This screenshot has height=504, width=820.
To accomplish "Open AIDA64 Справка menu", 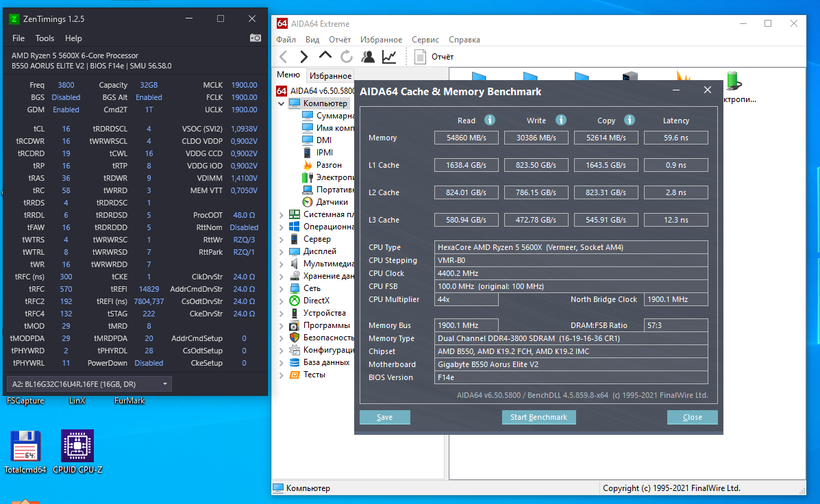I will pos(464,40).
